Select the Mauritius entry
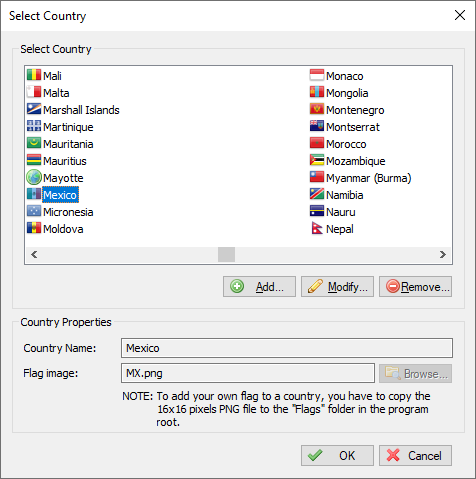This screenshot has height=479, width=476. (65, 161)
